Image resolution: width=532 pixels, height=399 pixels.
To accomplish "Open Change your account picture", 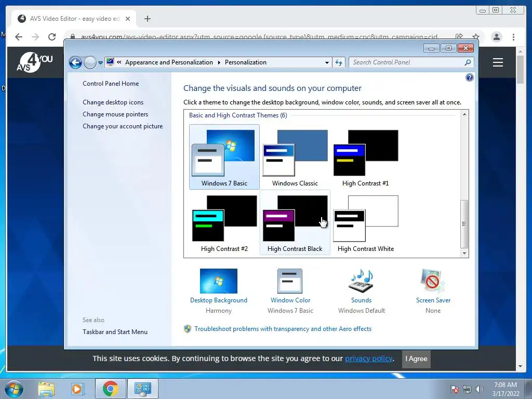I will (123, 126).
